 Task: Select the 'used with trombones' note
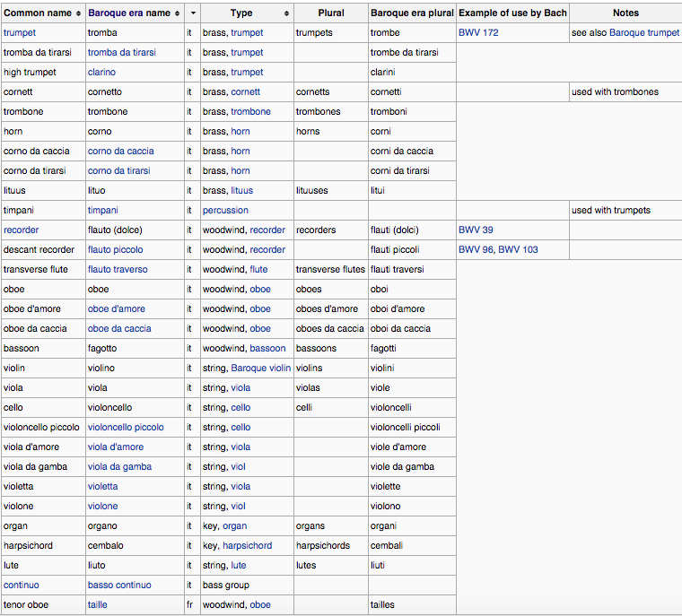615,92
